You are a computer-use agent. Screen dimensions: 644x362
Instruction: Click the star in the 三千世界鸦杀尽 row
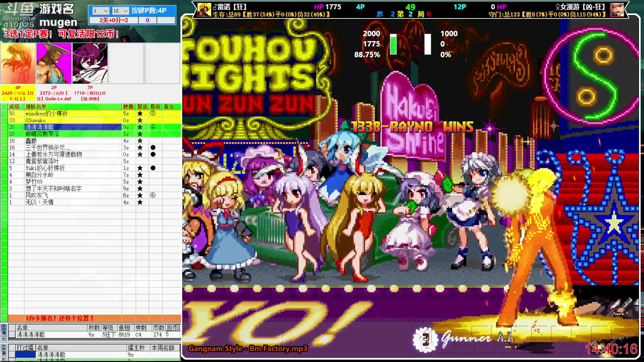[140, 147]
